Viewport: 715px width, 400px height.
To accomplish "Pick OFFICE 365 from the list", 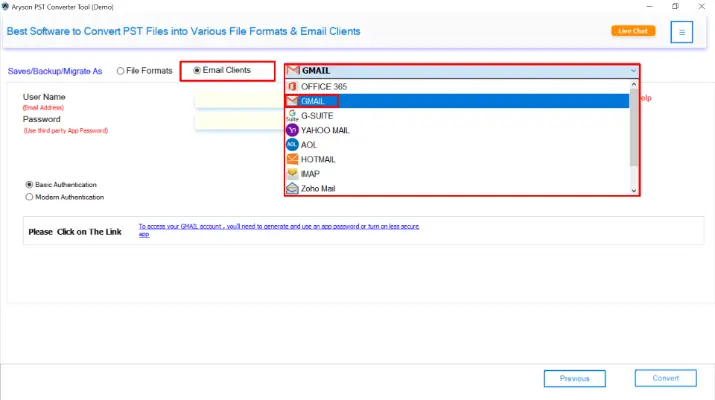I will pyautogui.click(x=457, y=86).
